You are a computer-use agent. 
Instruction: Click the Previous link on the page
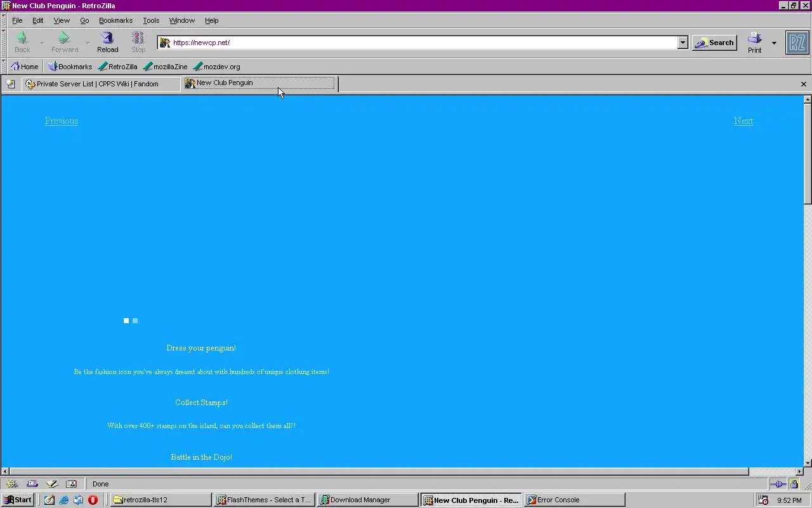[62, 121]
